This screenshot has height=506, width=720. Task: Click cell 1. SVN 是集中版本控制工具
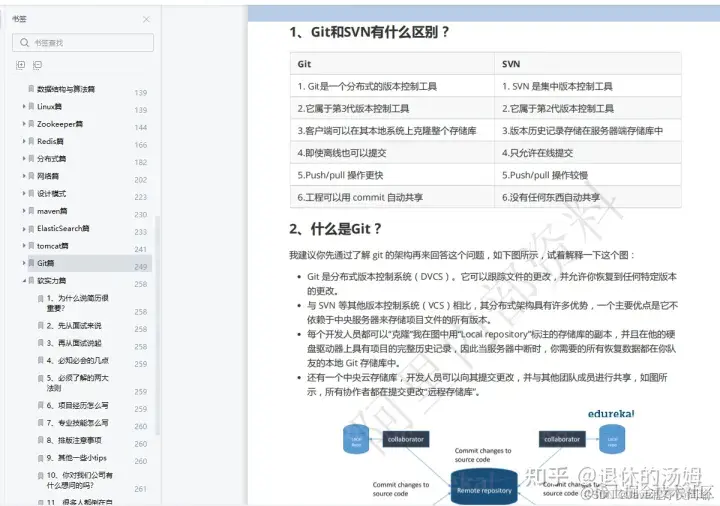(x=588, y=86)
